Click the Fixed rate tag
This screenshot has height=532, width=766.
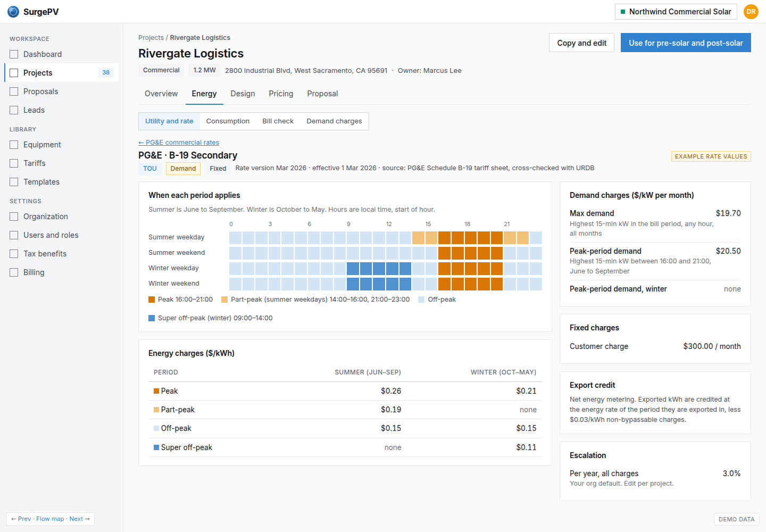coord(218,169)
